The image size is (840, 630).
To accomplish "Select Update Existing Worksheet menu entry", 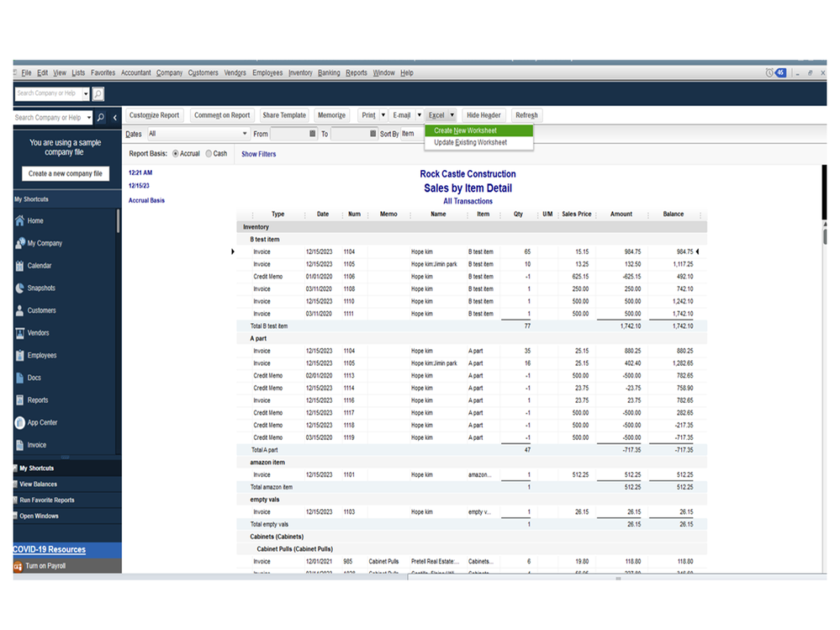I will pos(470,143).
